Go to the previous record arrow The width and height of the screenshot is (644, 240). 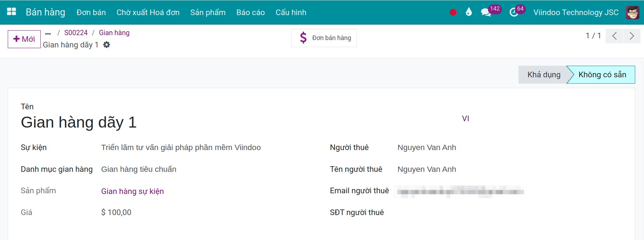point(614,36)
